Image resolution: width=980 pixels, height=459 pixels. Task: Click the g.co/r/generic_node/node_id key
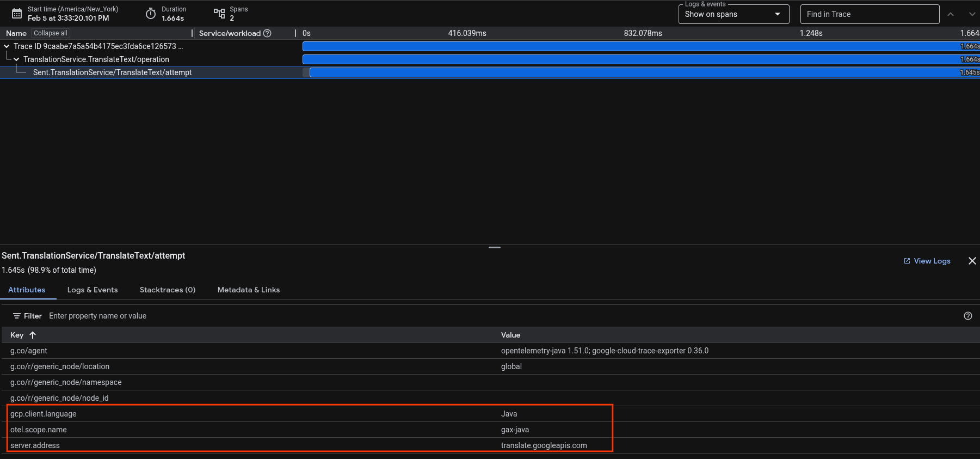pyautogui.click(x=59, y=398)
